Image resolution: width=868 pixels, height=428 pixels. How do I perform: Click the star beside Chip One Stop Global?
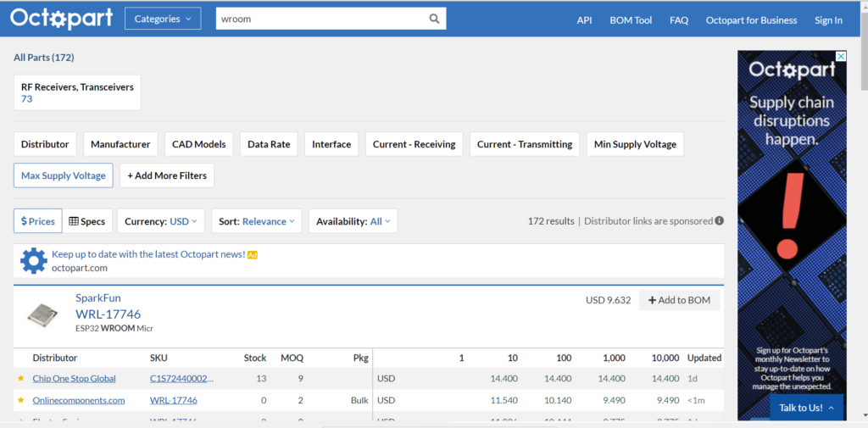click(x=21, y=378)
